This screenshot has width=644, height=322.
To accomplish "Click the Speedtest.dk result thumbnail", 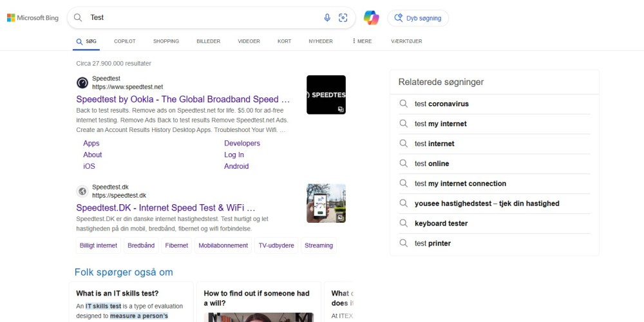I will (326, 204).
